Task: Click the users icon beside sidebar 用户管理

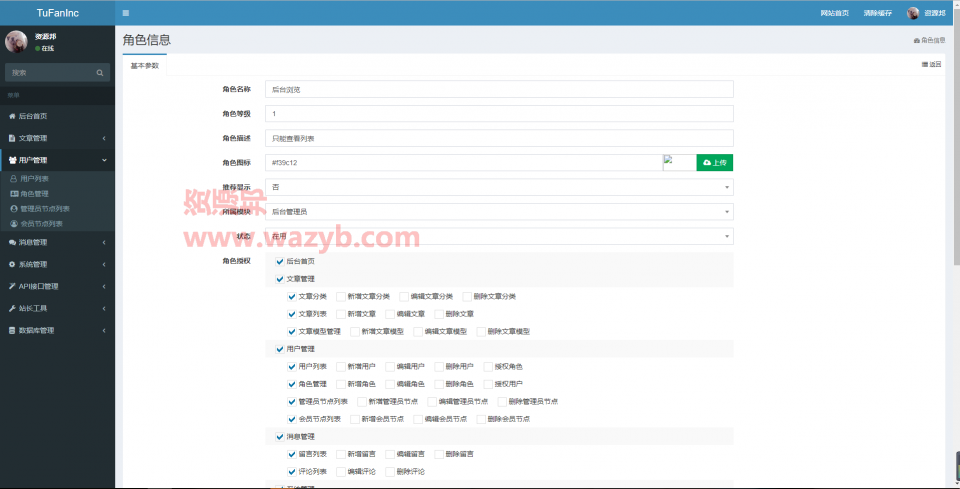Action: pos(13,160)
